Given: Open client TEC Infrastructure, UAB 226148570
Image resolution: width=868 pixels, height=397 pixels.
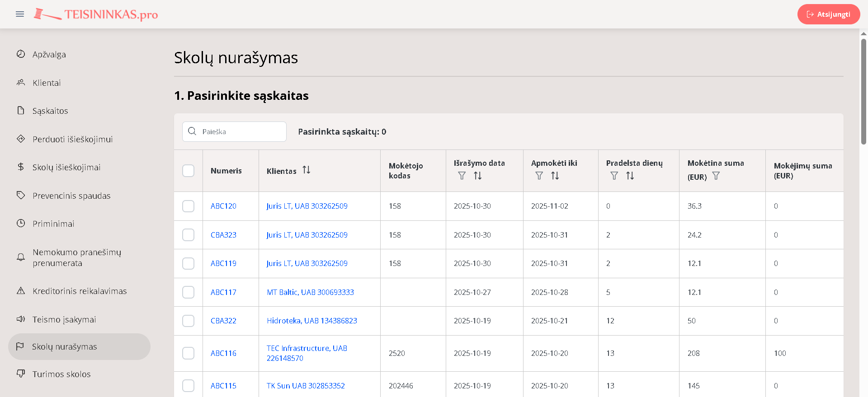Looking at the screenshot, I should tap(307, 353).
